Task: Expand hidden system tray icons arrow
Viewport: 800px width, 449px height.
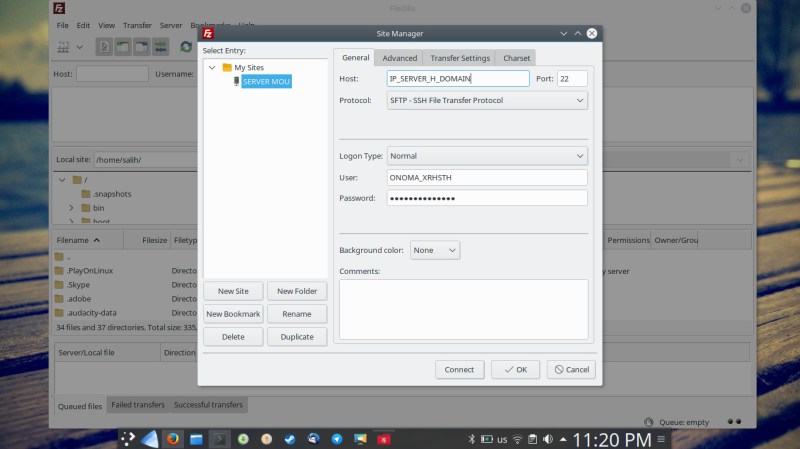Action: [563, 439]
